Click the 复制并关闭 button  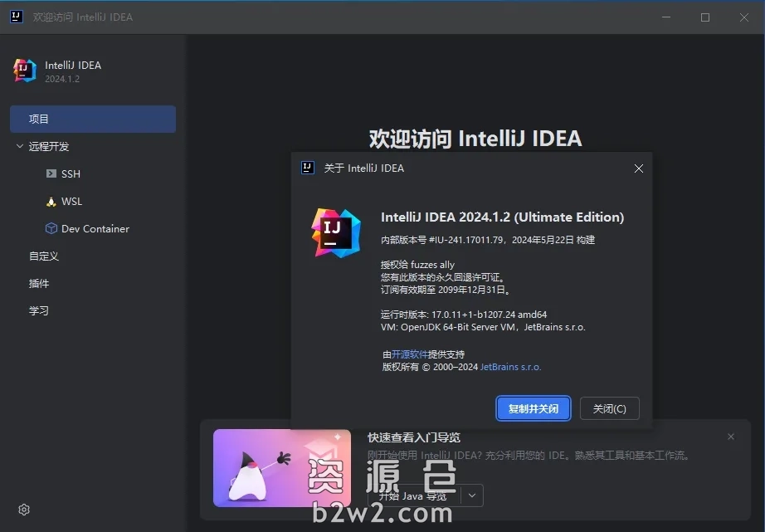click(533, 408)
